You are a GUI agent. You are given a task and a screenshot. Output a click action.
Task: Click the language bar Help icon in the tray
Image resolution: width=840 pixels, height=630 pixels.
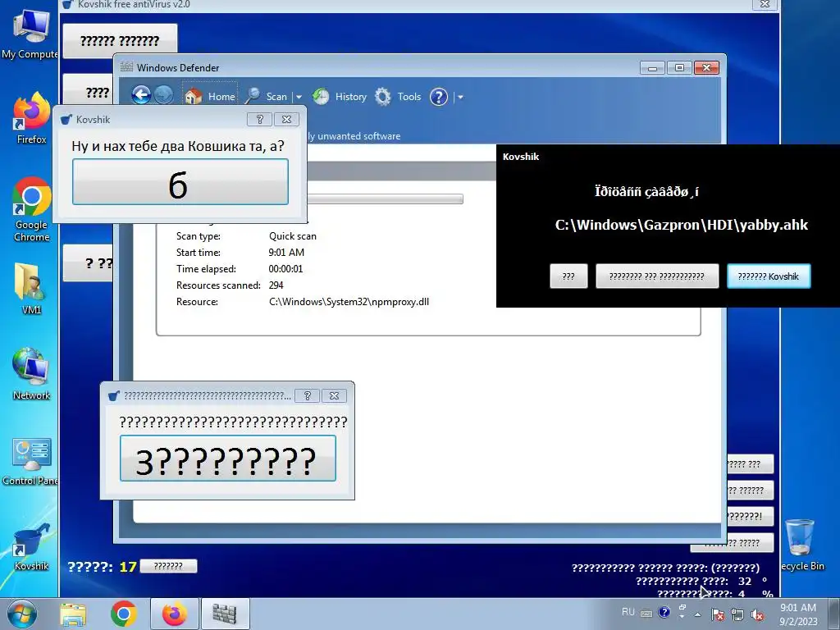(664, 612)
